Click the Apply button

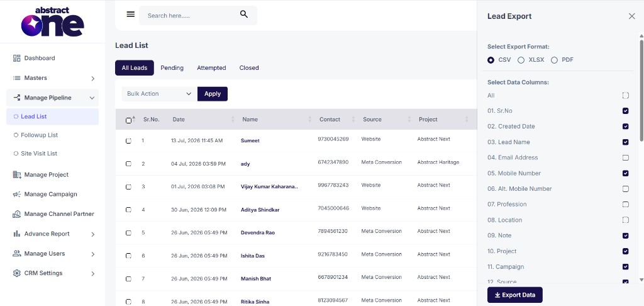[213, 94]
